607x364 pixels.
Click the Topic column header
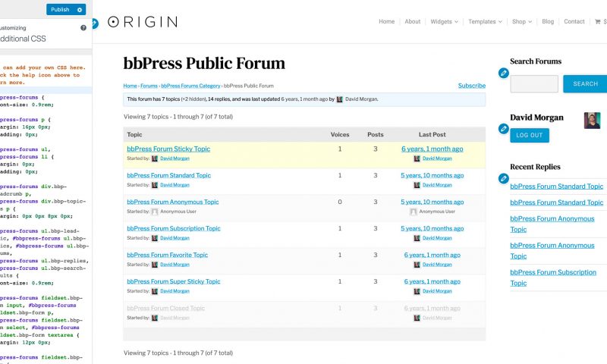(134, 135)
